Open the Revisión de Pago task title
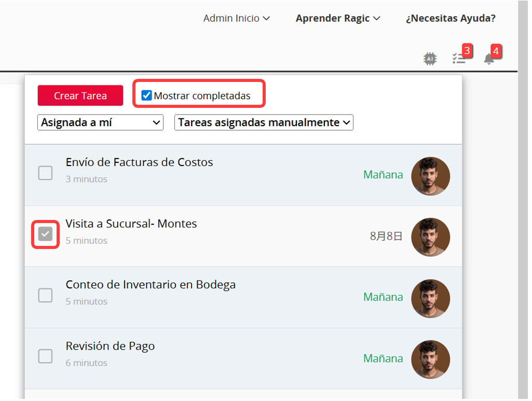This screenshot has height=401, width=532. pyautogui.click(x=110, y=346)
